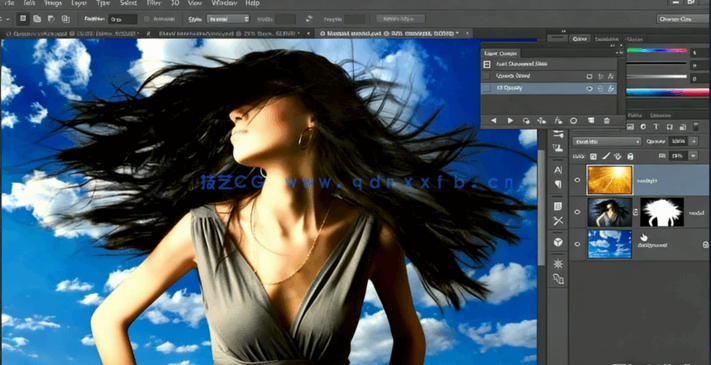Update positions of selected layer comp
711x365 pixels.
tap(542, 121)
